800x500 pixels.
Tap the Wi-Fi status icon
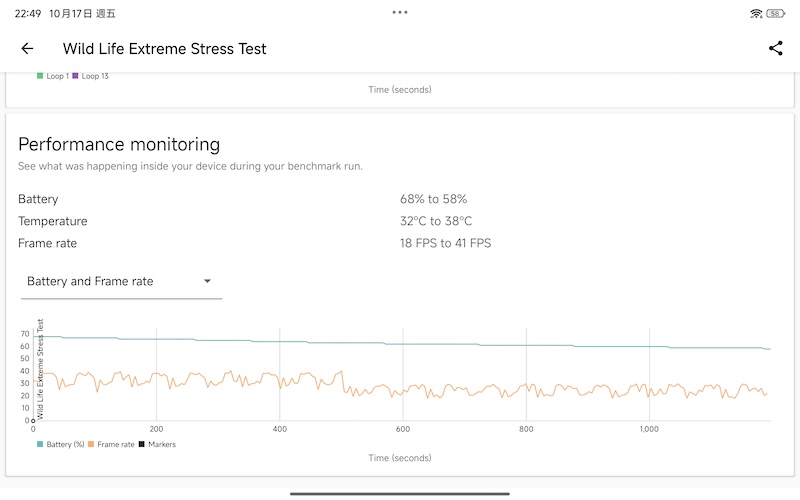point(756,13)
